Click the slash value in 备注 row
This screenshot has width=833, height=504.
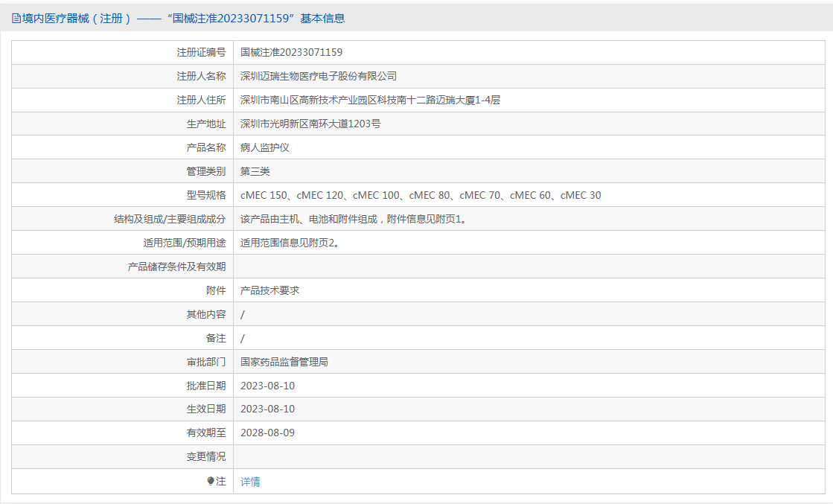242,339
